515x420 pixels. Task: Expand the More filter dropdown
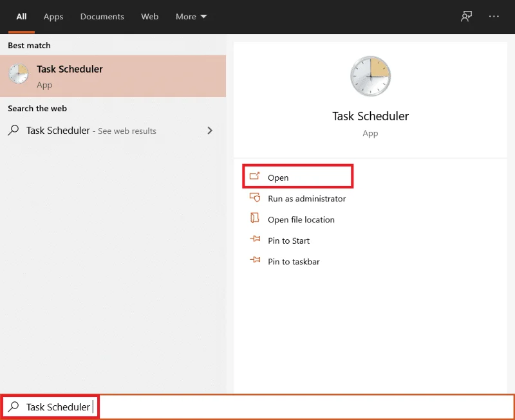(191, 17)
